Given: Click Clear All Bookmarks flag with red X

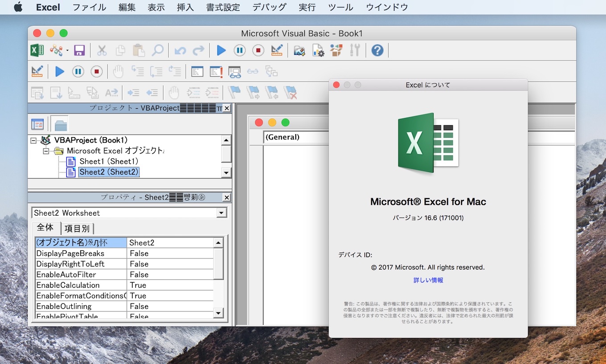Looking at the screenshot, I should [290, 92].
